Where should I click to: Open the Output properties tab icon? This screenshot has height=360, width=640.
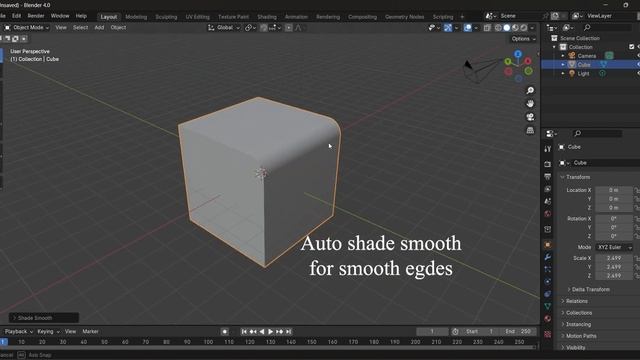[547, 176]
